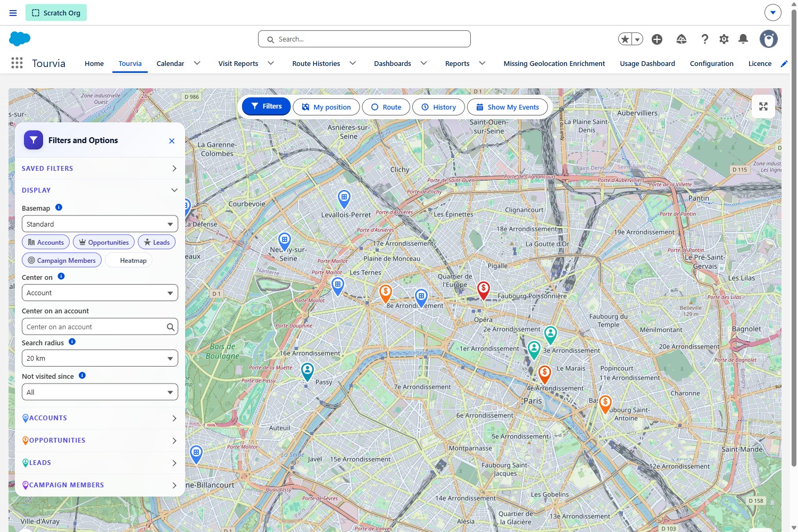The image size is (798, 532).
Task: Enable the Heatmap option
Action: [x=129, y=260]
